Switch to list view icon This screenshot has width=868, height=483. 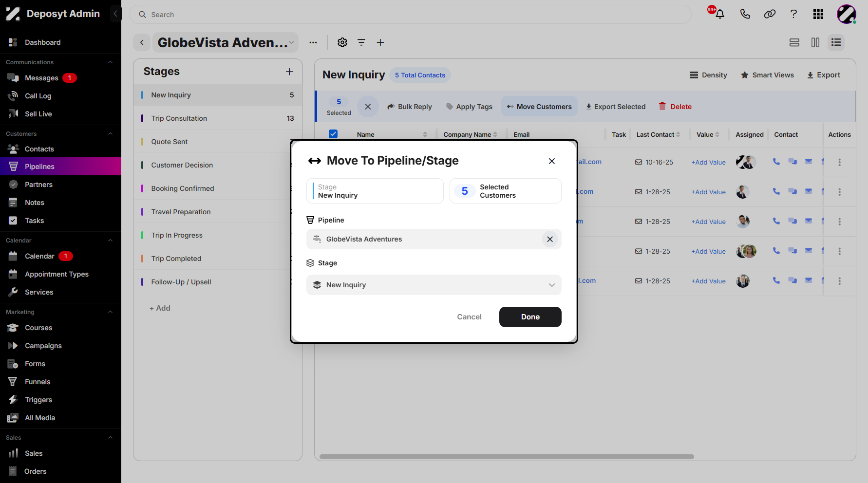pyautogui.click(x=836, y=42)
